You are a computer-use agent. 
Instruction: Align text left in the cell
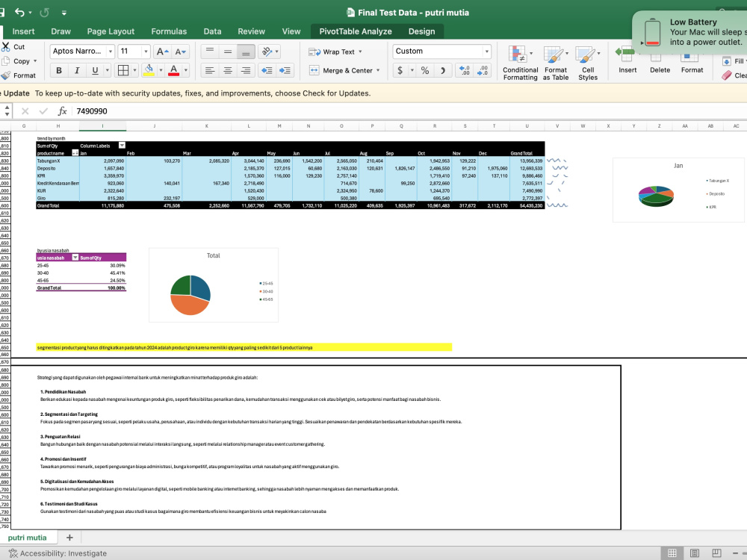[x=210, y=70]
